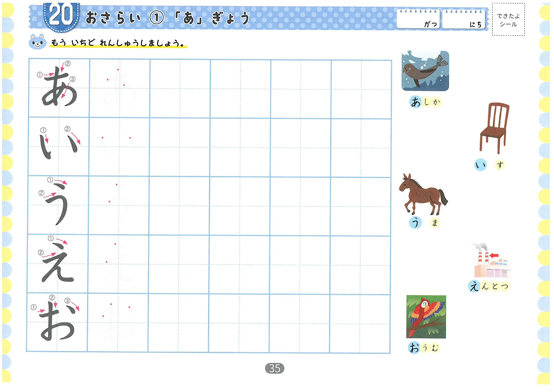The image size is (554, 392).
Task: Click the brown horse illustration
Action: [x=423, y=194]
